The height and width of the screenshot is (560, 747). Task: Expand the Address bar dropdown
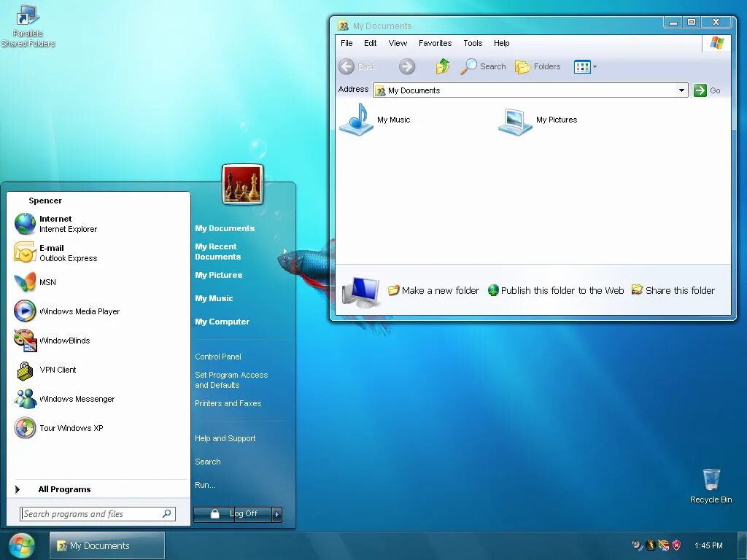click(x=682, y=90)
